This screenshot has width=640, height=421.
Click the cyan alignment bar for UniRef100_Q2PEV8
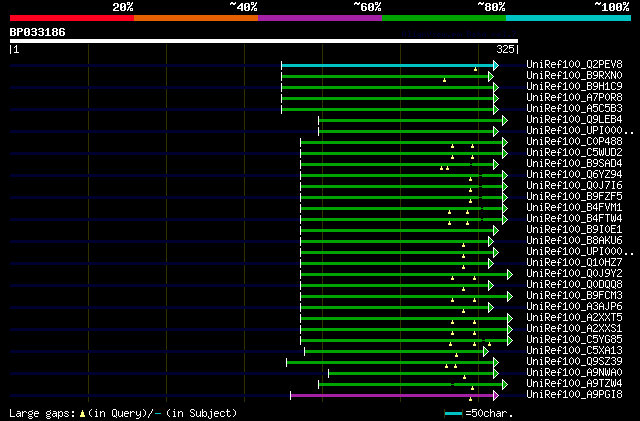387,65
